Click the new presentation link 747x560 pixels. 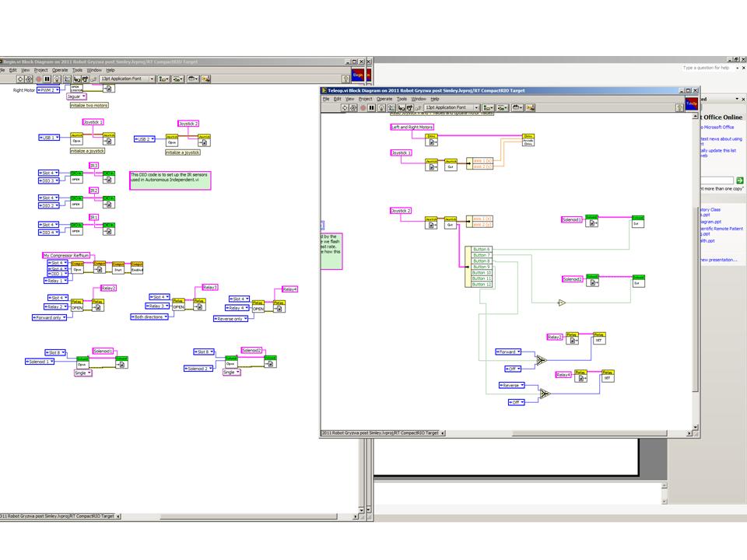coord(718,260)
